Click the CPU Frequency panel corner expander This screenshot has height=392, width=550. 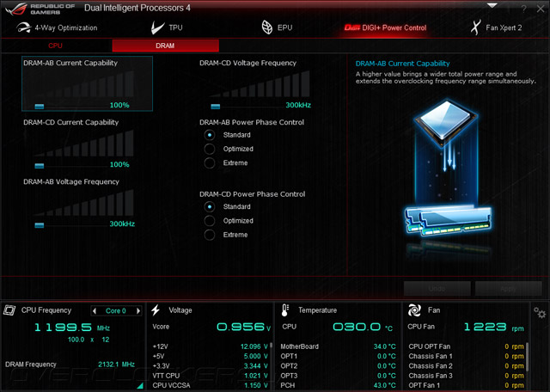(140, 386)
